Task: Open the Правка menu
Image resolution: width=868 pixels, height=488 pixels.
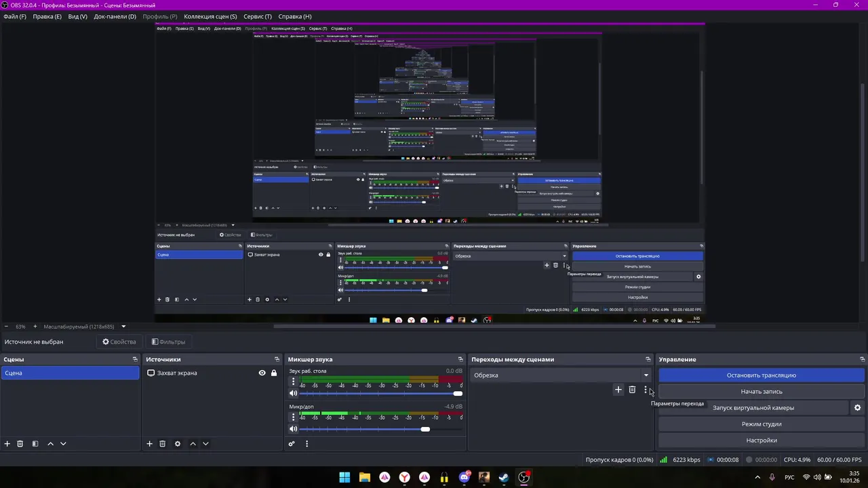Action: [47, 16]
